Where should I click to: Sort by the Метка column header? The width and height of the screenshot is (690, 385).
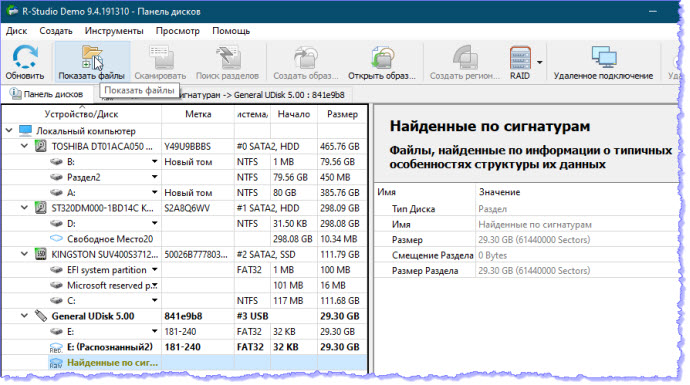click(x=198, y=114)
